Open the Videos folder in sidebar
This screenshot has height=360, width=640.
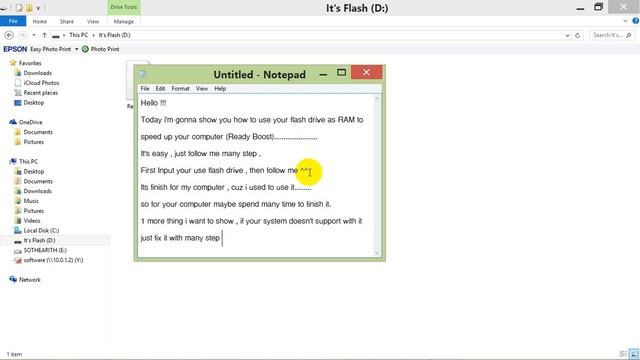32,220
